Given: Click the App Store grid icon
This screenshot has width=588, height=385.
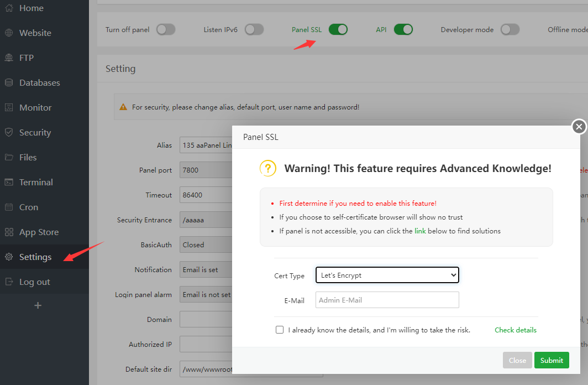Looking at the screenshot, I should click(9, 232).
